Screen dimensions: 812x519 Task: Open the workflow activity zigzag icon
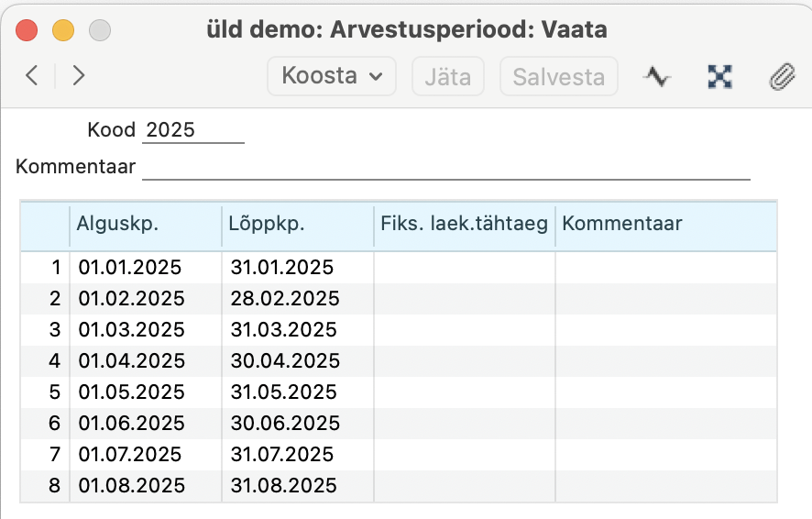tap(656, 77)
